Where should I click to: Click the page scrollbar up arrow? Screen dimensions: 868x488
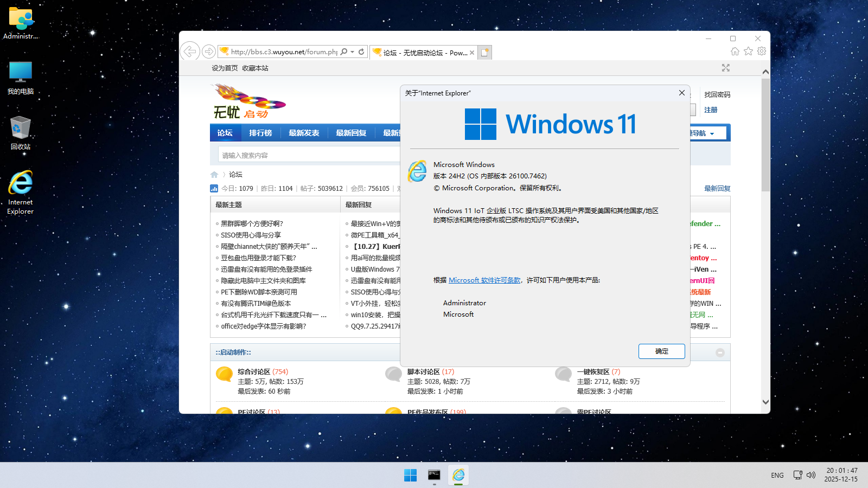point(765,72)
